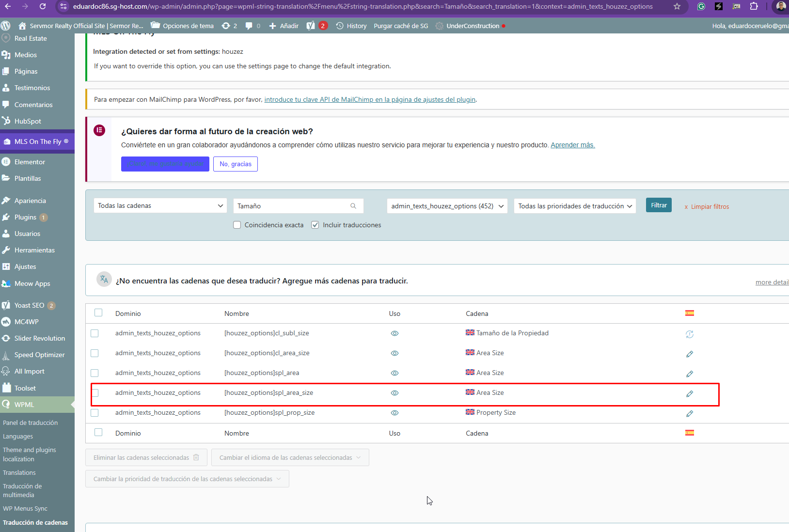The height and width of the screenshot is (532, 789).
Task: Select checkbox for cl_subl_size row
Action: click(x=95, y=333)
